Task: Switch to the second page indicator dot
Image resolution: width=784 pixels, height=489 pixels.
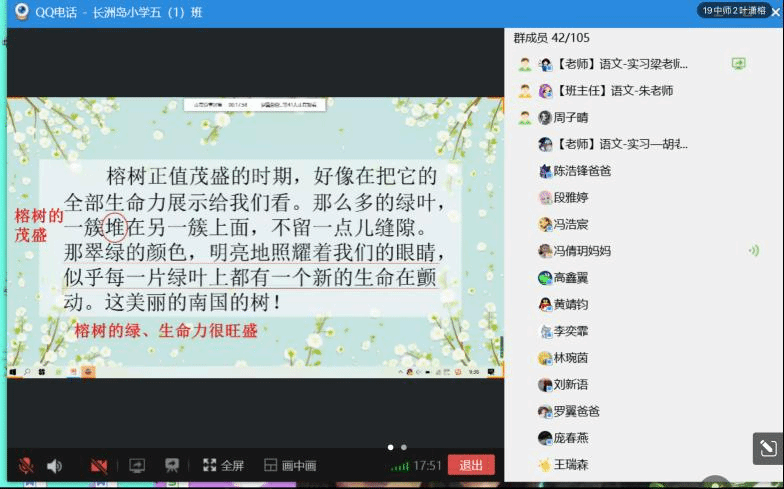Action: [403, 447]
